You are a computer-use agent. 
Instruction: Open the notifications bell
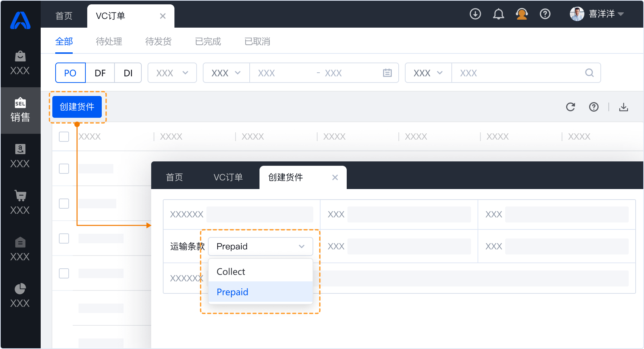click(x=498, y=14)
